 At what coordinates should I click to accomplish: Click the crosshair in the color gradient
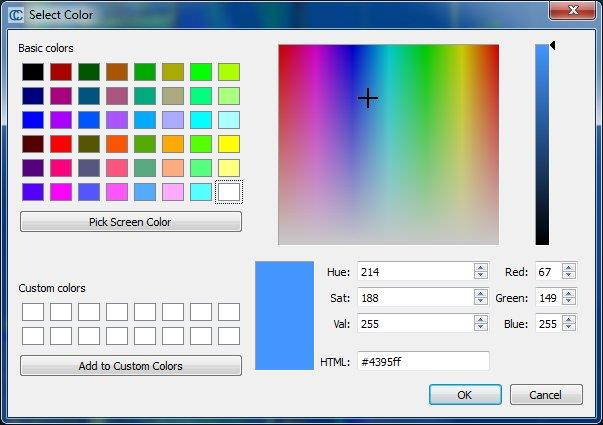tap(368, 98)
